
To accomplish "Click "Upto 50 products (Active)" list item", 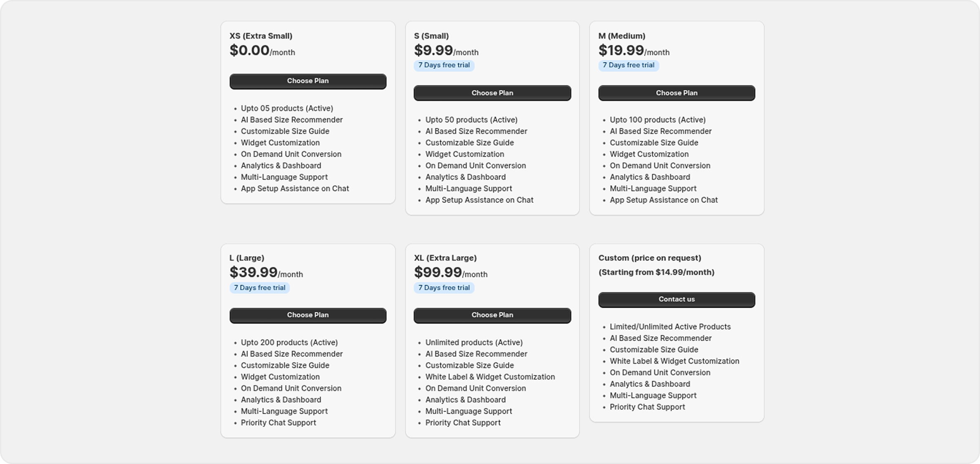I will (471, 120).
